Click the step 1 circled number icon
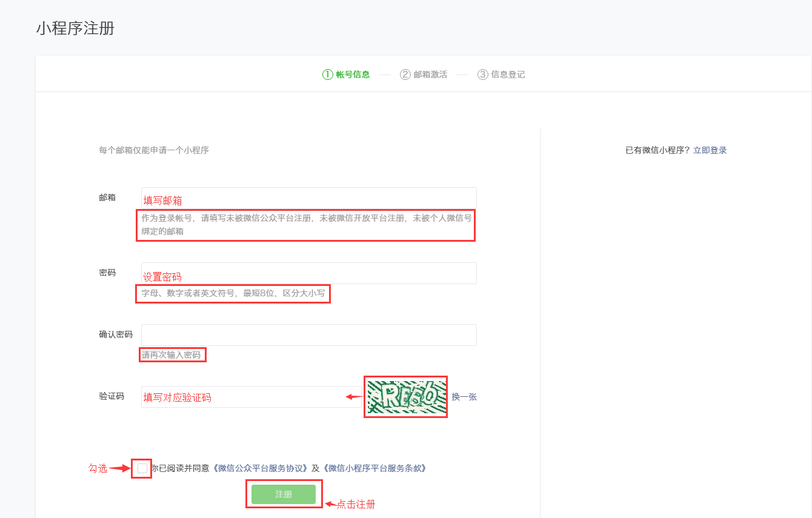 (328, 75)
